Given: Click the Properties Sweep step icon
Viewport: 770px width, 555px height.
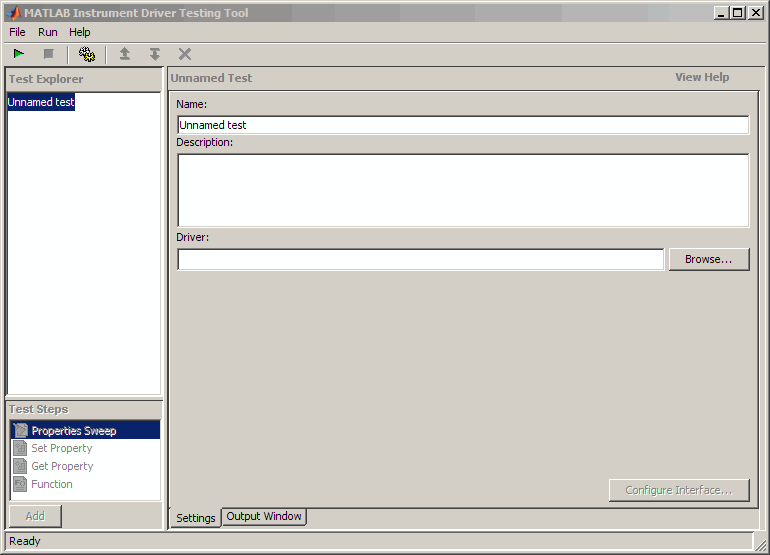Looking at the screenshot, I should coord(21,430).
